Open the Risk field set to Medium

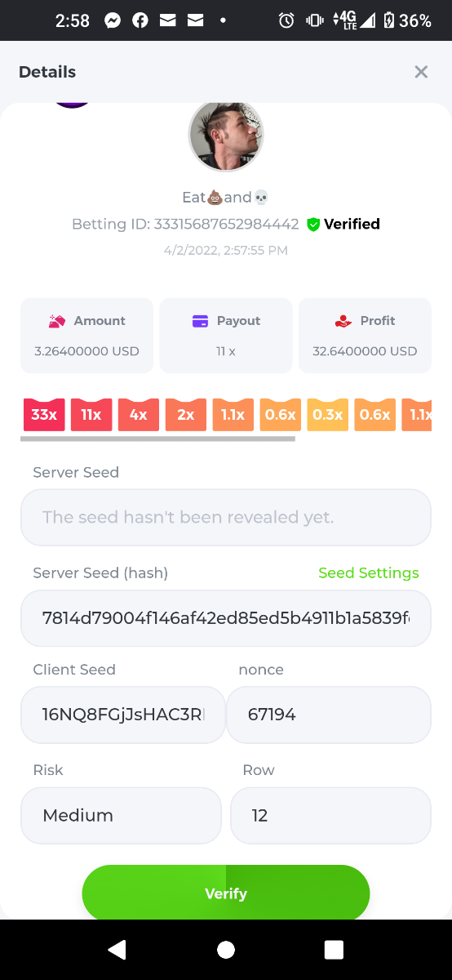pyautogui.click(x=121, y=815)
